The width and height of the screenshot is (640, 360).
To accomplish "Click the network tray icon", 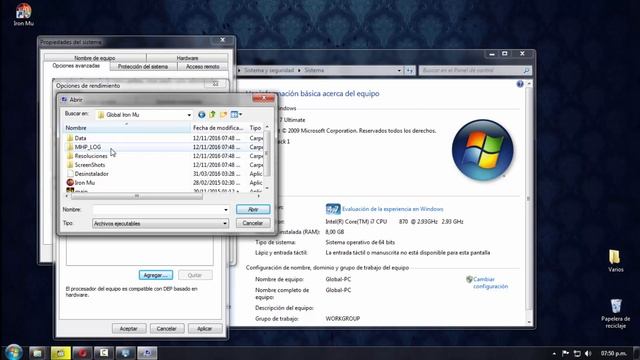I will coord(577,353).
